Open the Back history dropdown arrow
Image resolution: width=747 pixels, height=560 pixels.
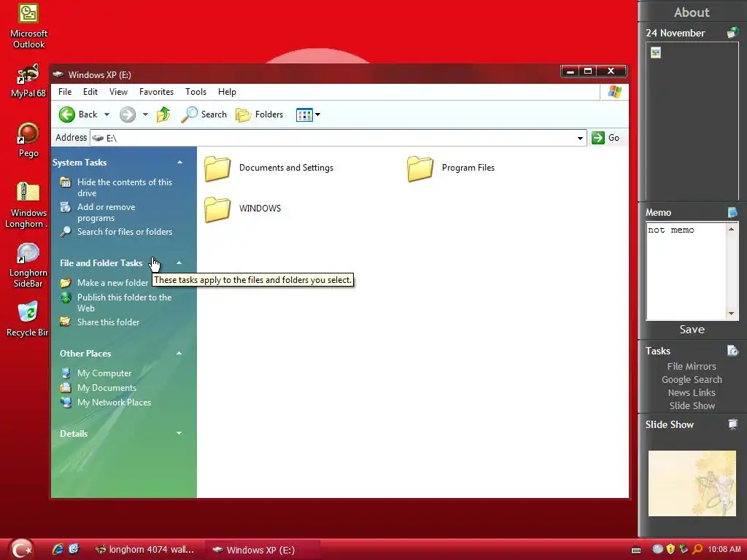coord(107,114)
